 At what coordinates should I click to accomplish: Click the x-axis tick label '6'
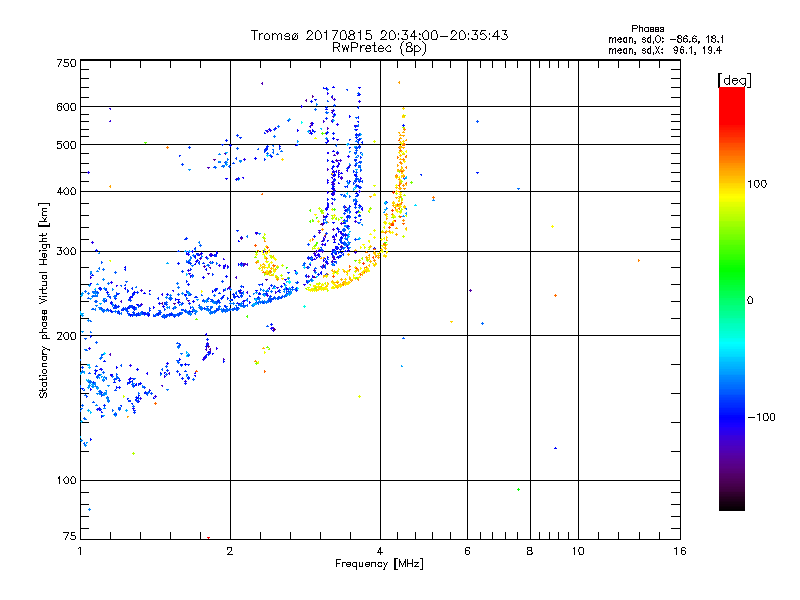pos(467,552)
